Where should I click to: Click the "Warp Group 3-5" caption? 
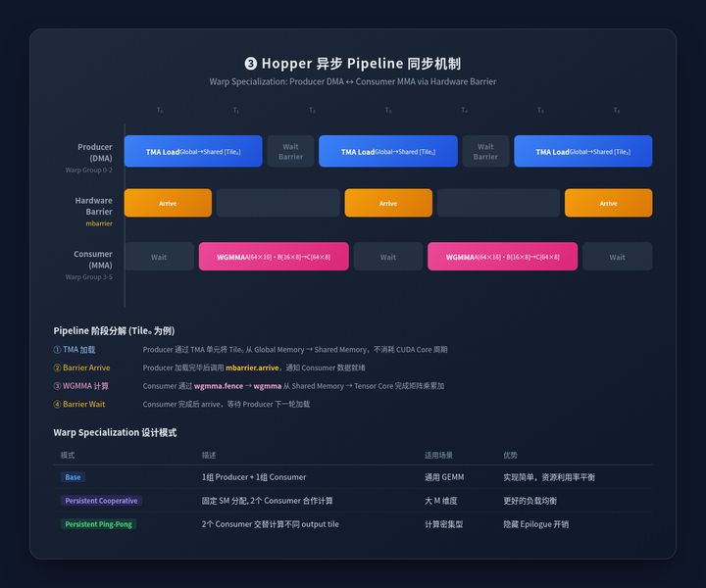click(x=88, y=277)
